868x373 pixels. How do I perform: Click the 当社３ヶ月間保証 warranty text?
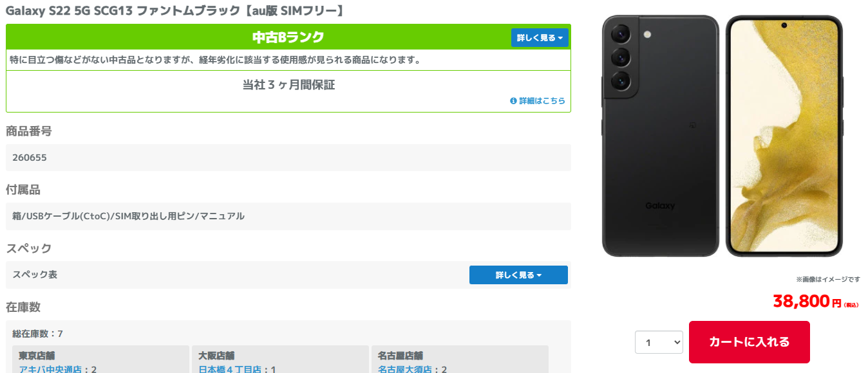pyautogui.click(x=288, y=84)
